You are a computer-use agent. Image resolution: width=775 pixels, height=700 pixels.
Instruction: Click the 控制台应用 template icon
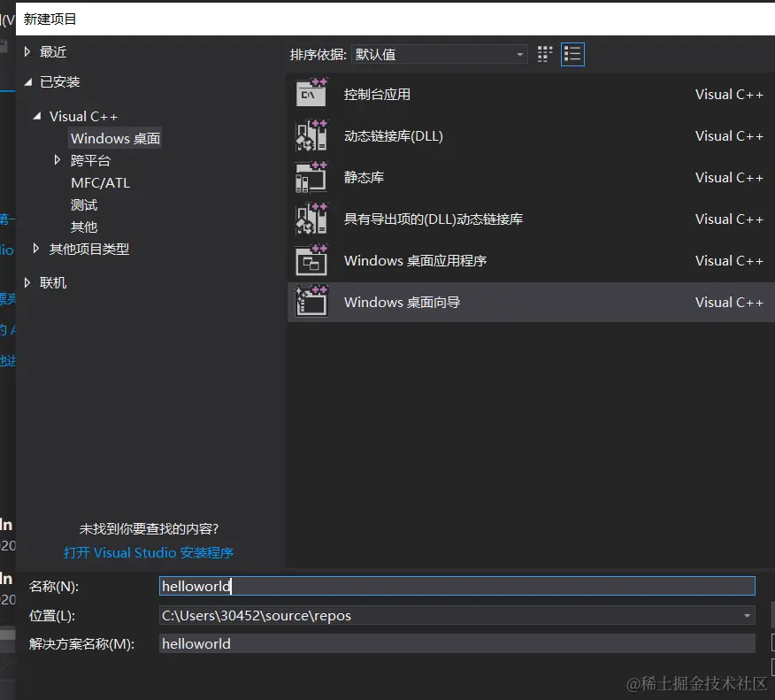tap(311, 93)
